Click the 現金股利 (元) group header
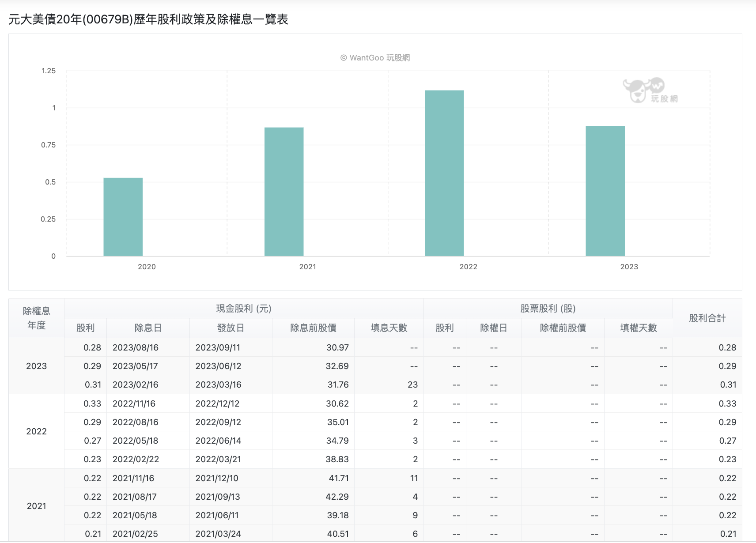Viewport: 756px width, 543px height. click(x=244, y=309)
